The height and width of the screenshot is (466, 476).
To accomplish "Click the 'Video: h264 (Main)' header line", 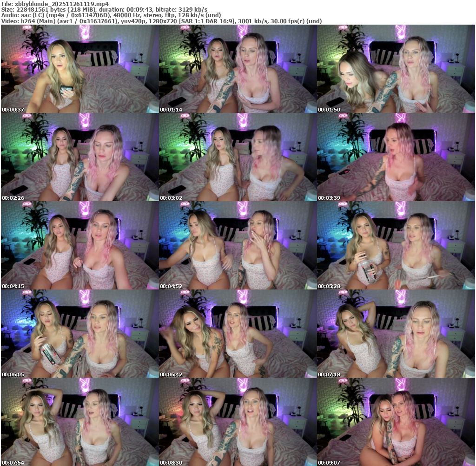I will point(161,21).
